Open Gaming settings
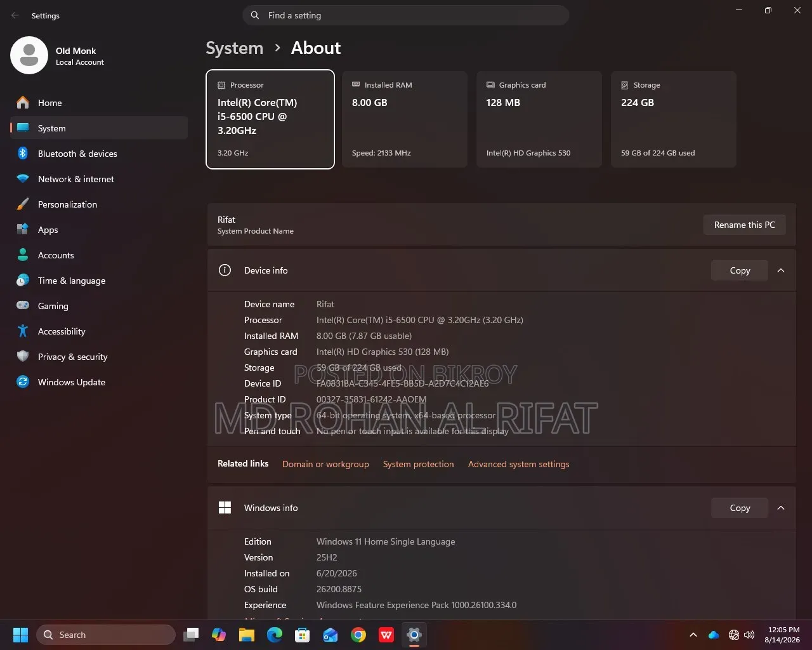812x650 pixels. (99, 306)
